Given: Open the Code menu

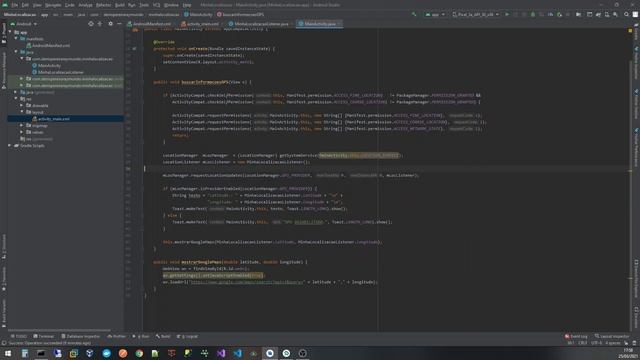Looking at the screenshot, I should point(70,5).
